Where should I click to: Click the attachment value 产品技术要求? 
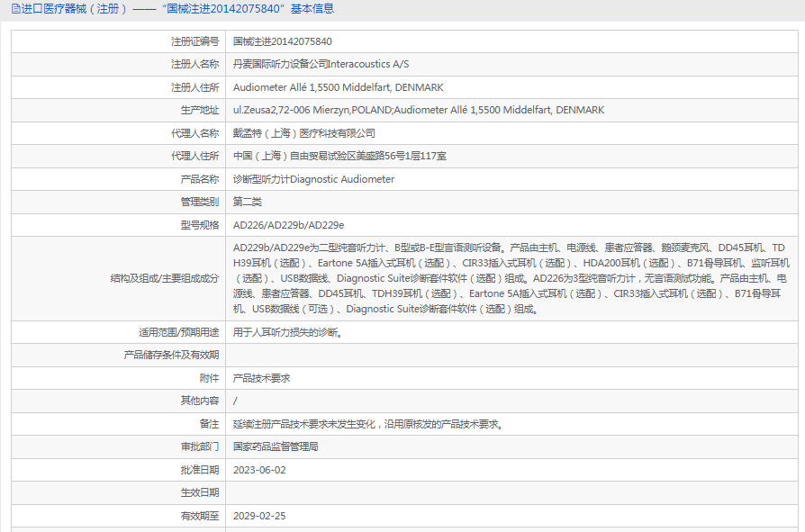(x=261, y=378)
